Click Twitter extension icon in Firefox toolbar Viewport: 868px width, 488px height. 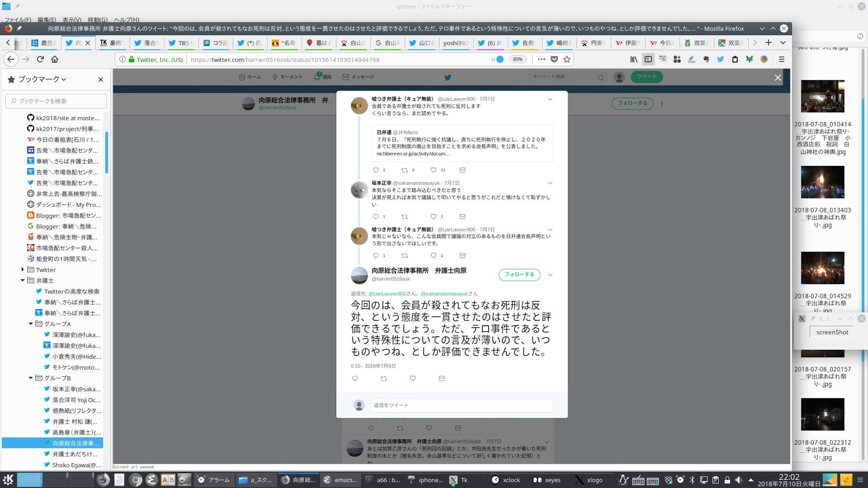tap(720, 59)
